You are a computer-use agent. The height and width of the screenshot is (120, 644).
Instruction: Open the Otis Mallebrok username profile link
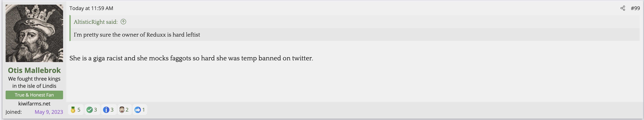[x=34, y=70]
